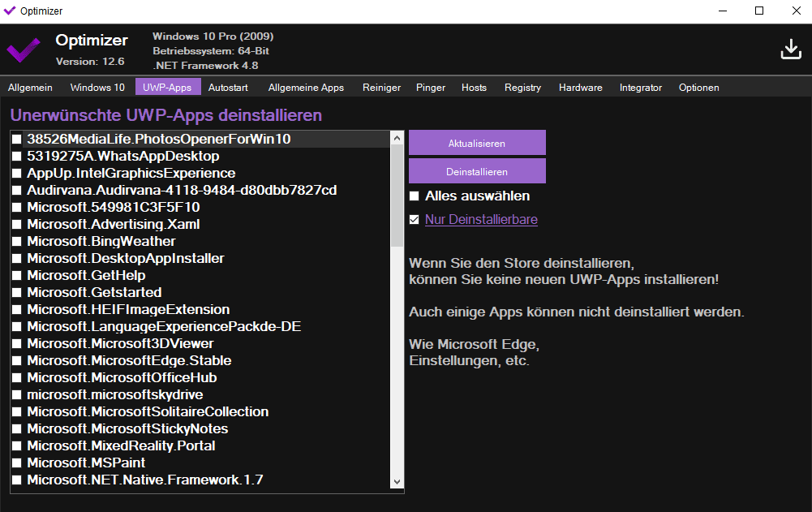This screenshot has width=812, height=512.
Task: Enable the Alles auswählen checkbox
Action: click(x=415, y=196)
